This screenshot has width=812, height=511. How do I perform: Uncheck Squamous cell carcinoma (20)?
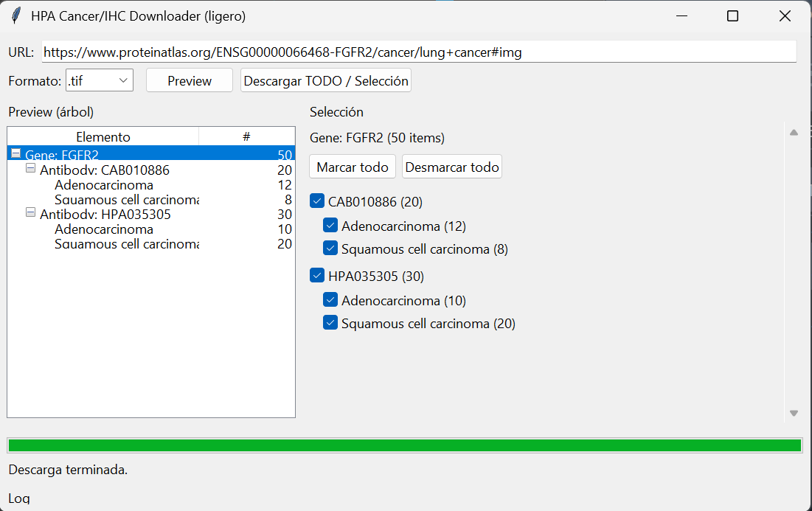point(330,323)
